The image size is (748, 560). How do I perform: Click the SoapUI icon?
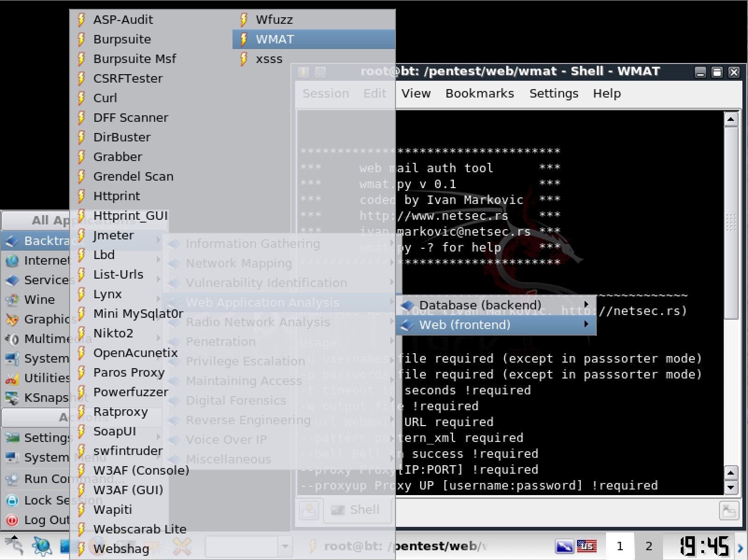[81, 431]
